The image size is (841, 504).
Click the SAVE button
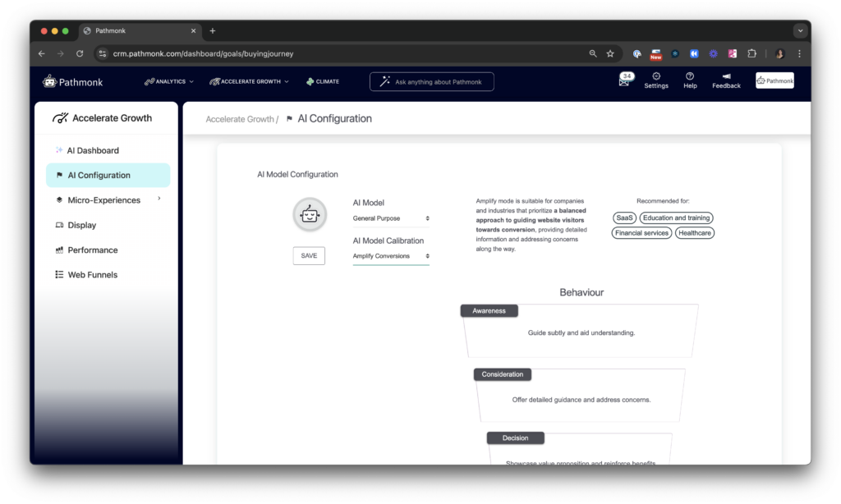tap(309, 255)
